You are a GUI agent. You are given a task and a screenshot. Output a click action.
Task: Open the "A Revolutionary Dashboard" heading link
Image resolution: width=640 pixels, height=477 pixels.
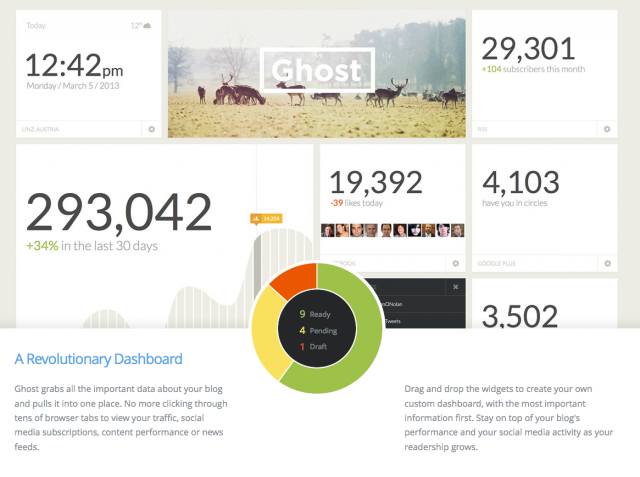98,359
